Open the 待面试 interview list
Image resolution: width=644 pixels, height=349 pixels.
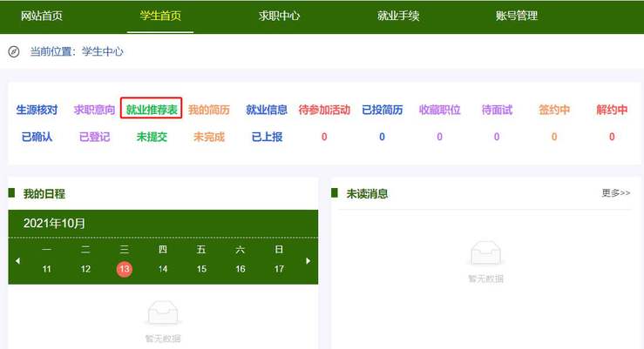(x=497, y=110)
